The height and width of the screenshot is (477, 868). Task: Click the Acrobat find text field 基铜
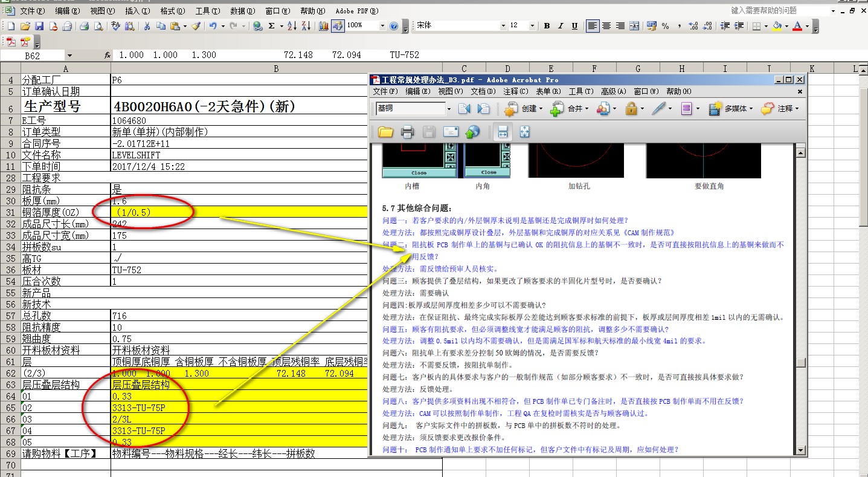(x=410, y=109)
